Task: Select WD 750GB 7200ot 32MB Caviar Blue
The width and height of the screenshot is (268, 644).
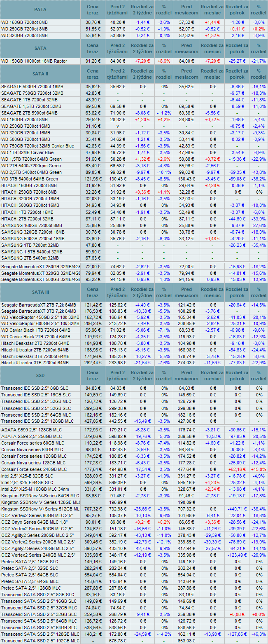Action: [x=37, y=146]
